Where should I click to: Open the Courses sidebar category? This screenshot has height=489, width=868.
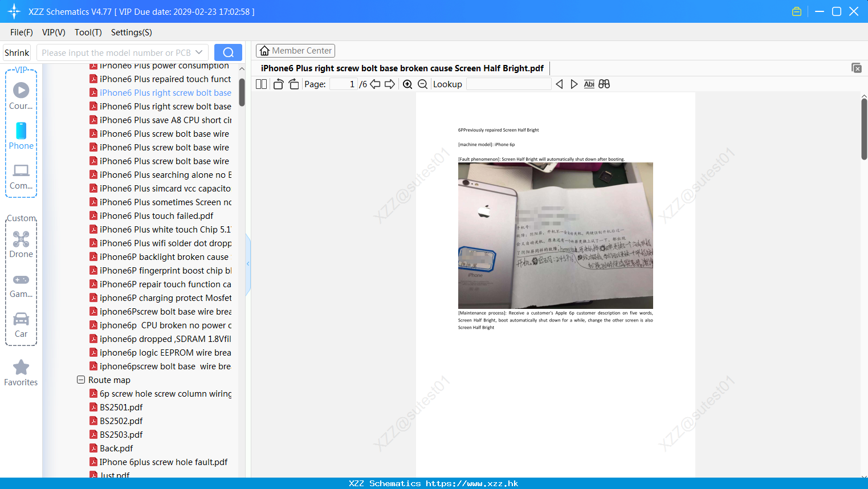[21, 96]
